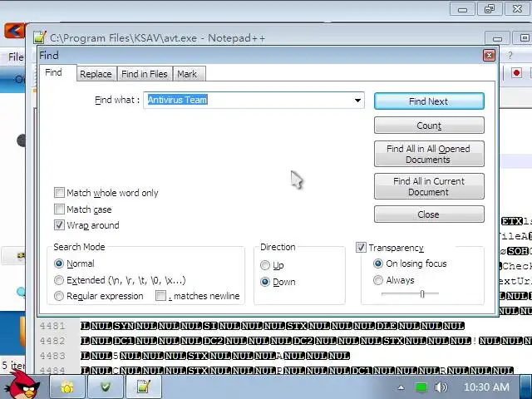Click the transparency slider handle
Screen dimensions: 532x399
coord(422,293)
